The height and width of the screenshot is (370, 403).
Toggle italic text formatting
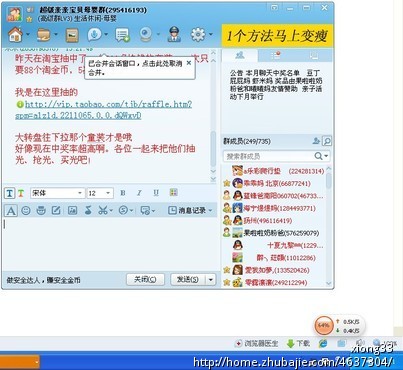pyautogui.click(x=139, y=193)
